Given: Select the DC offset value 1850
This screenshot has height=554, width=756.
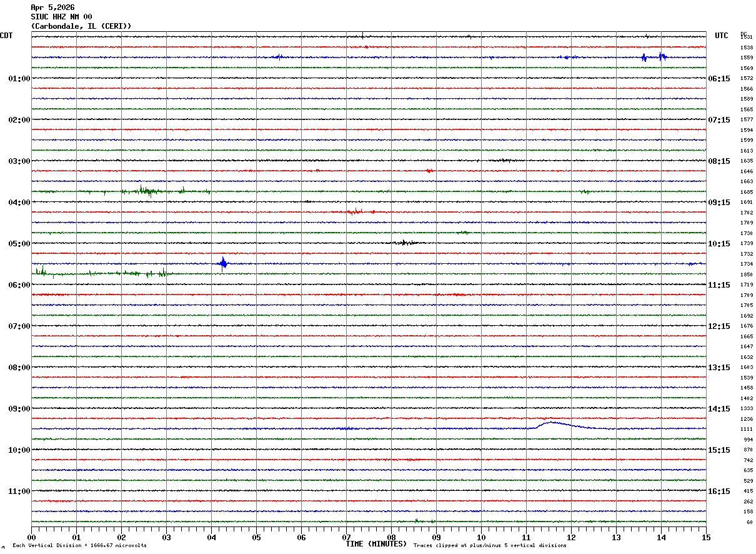Looking at the screenshot, I should click(x=747, y=274).
